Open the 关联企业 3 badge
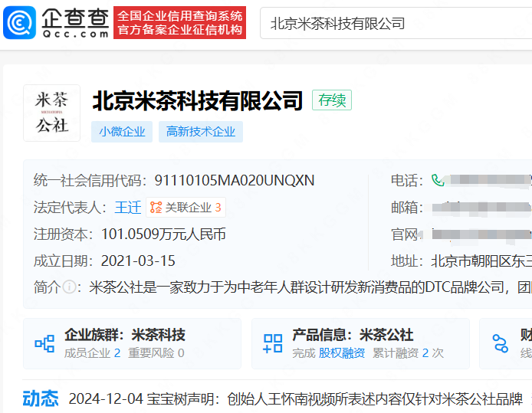Screen dimensions: 532x413 (186, 207)
